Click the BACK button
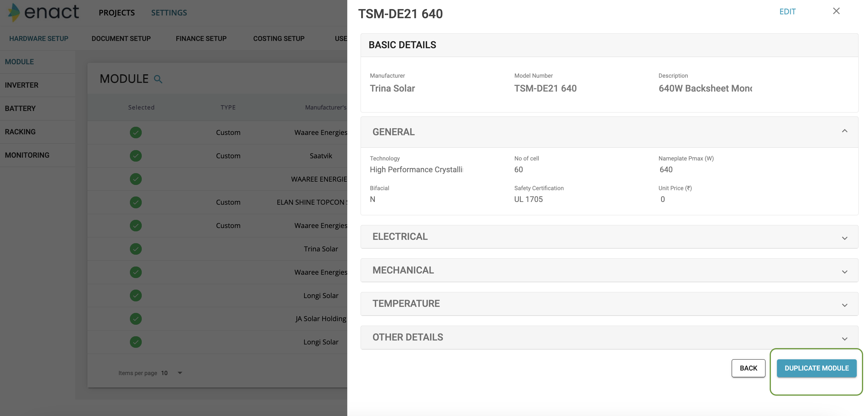 point(748,368)
